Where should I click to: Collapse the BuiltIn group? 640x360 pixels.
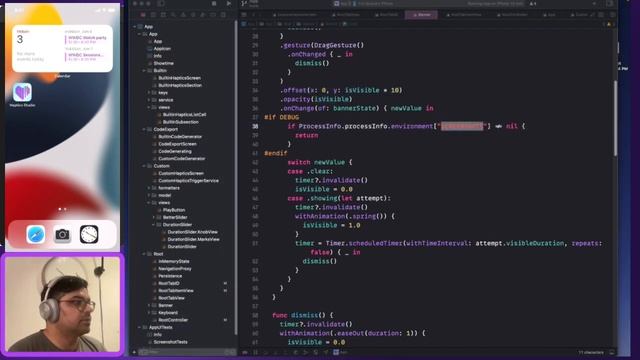(x=144, y=71)
